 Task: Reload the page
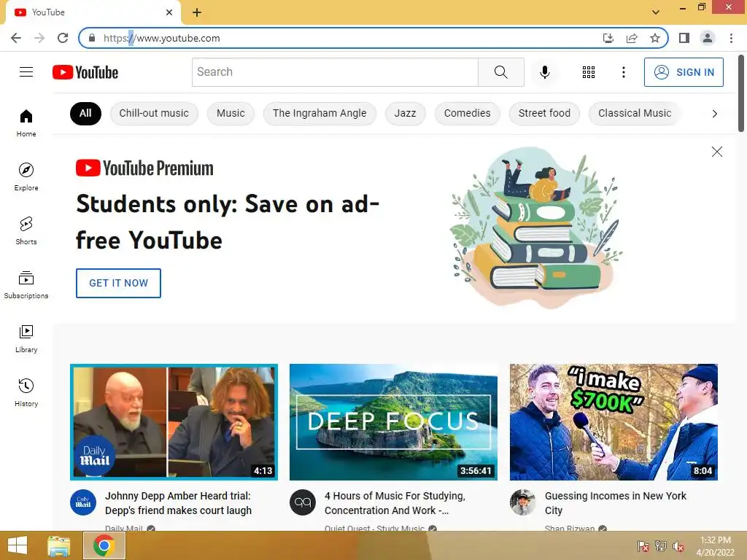pyautogui.click(x=63, y=38)
